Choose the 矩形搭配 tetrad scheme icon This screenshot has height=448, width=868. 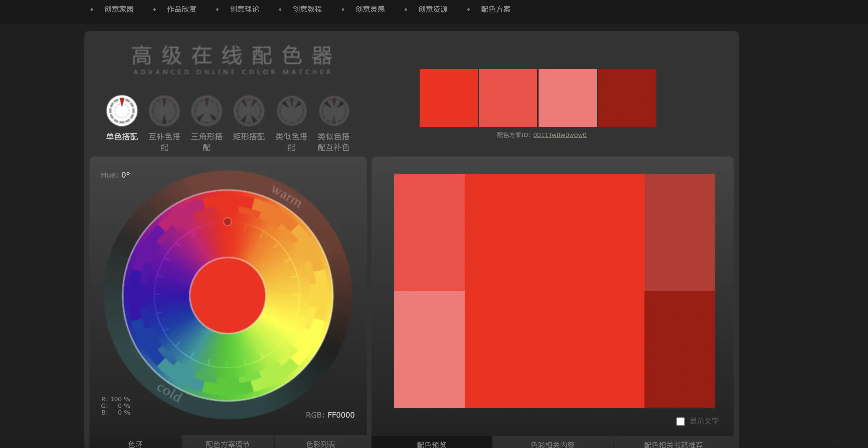coord(249,111)
